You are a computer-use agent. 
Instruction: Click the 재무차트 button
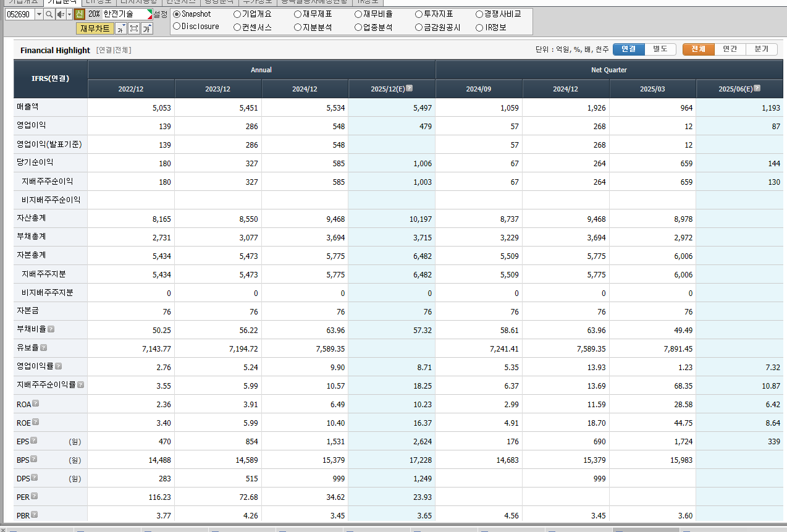(95, 28)
